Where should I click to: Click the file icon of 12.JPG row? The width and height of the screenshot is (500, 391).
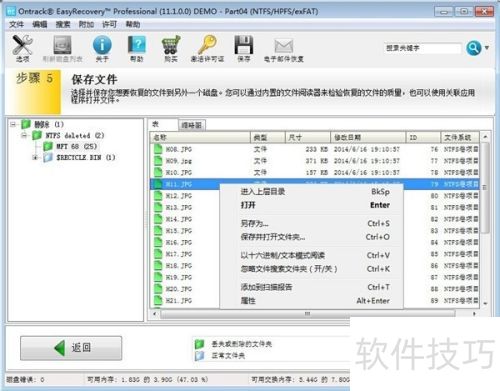[158, 196]
